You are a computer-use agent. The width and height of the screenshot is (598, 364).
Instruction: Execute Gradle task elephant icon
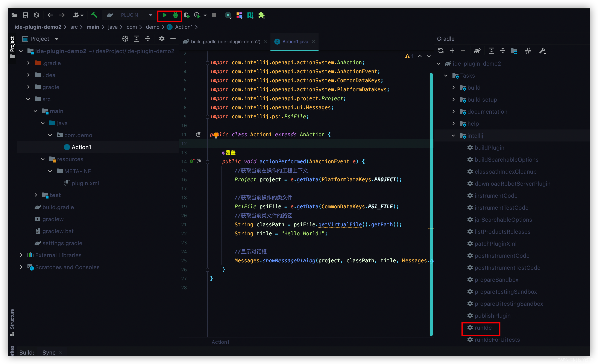click(477, 51)
